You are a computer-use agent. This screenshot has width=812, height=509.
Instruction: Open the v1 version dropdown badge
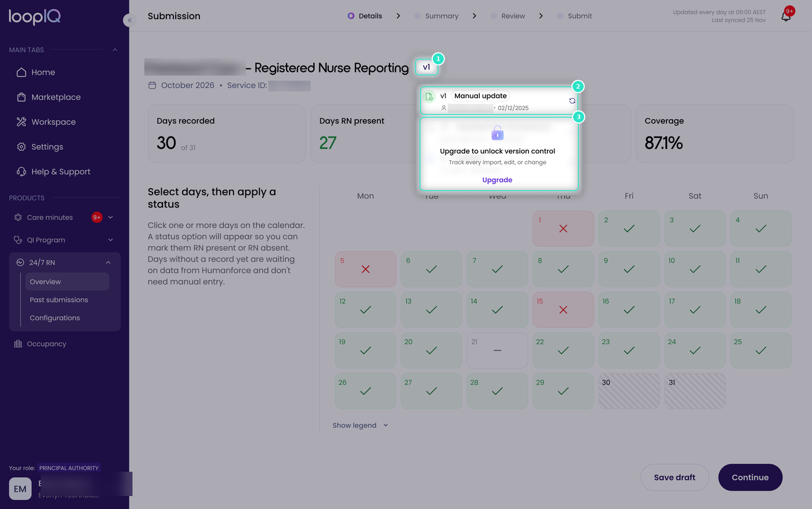(x=426, y=67)
